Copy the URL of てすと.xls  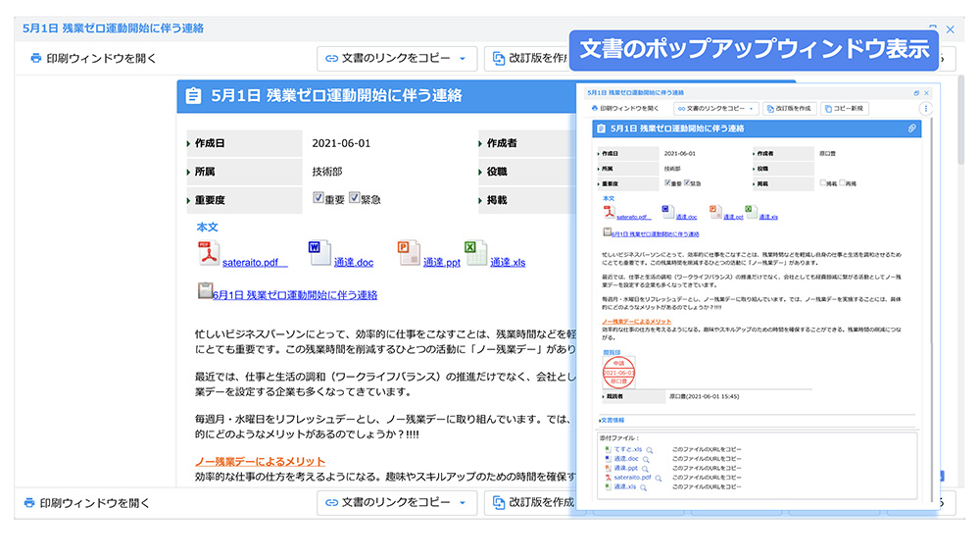707,449
